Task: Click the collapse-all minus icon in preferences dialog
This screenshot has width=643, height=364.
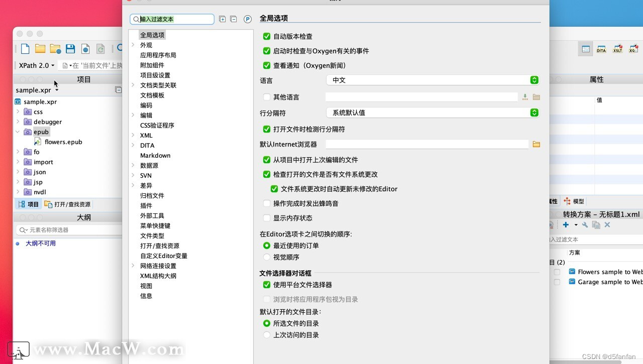Action: [x=233, y=19]
